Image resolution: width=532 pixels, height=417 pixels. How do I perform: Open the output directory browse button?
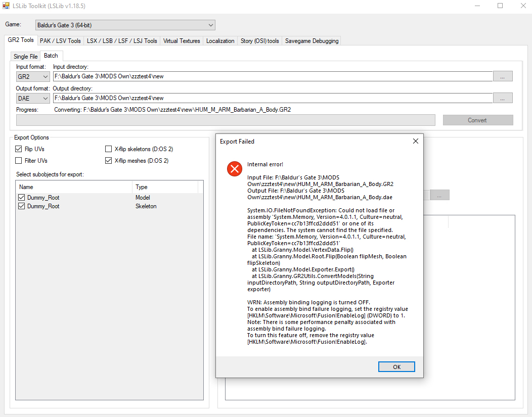[x=503, y=98]
